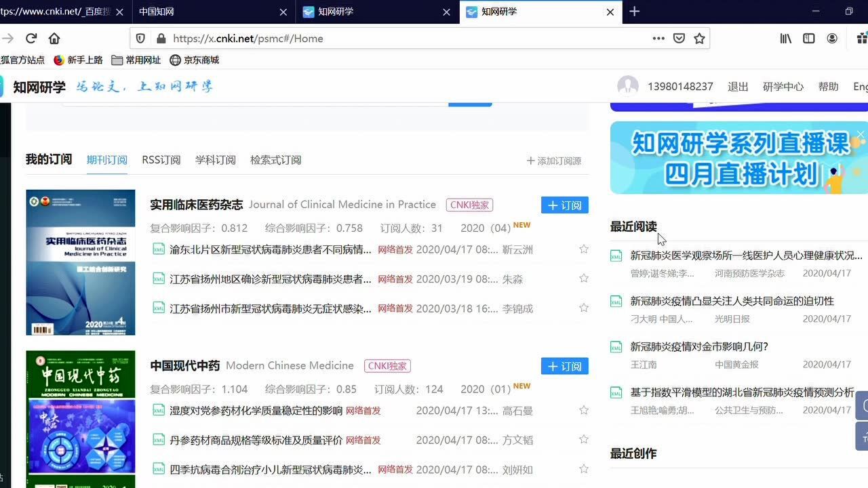Image resolution: width=868 pixels, height=488 pixels.
Task: Subscribe to 实用临床医药杂志 with 订阅 button
Action: pos(565,205)
